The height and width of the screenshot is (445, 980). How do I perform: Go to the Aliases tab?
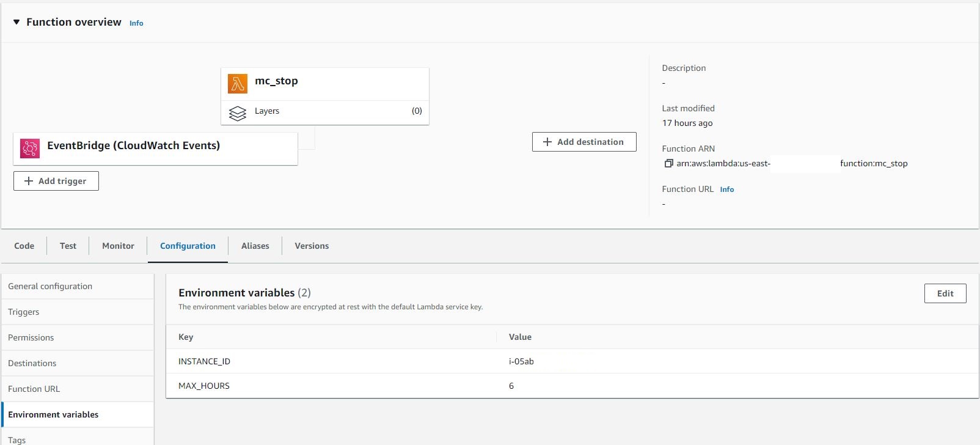click(255, 246)
